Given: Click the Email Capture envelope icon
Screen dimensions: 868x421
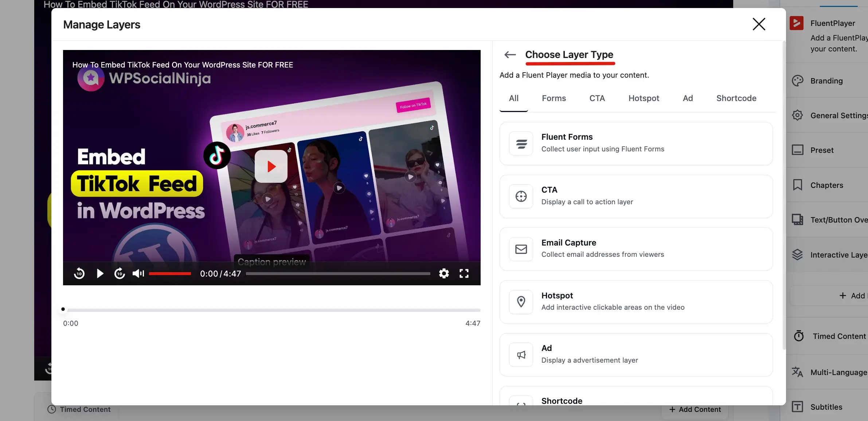Looking at the screenshot, I should (x=521, y=249).
